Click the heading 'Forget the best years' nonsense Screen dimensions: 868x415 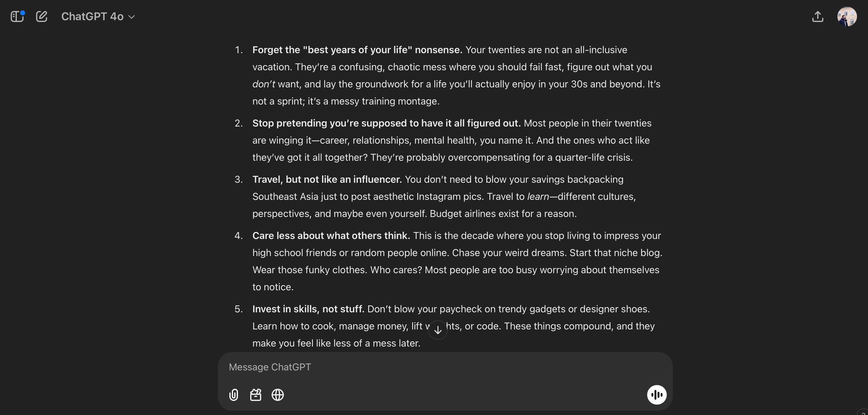[357, 50]
